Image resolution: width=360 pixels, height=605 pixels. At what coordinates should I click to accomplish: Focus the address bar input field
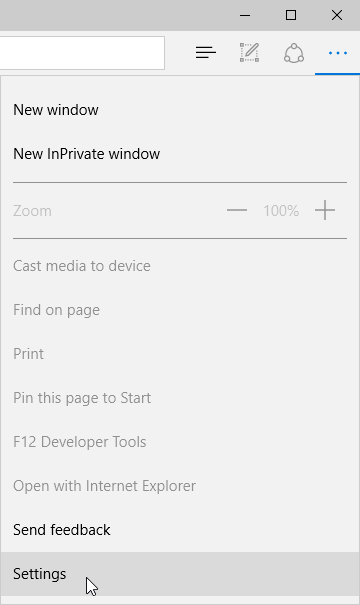coord(82,53)
